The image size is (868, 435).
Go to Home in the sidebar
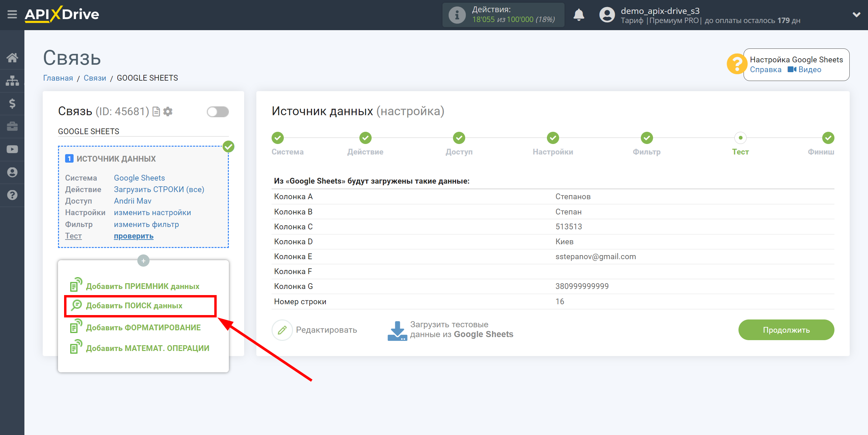pos(12,58)
